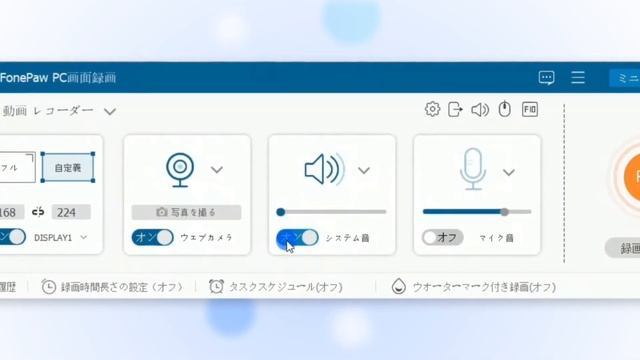Adjust the system sound volume slider
Viewport: 640px width, 360px height.
point(331,212)
